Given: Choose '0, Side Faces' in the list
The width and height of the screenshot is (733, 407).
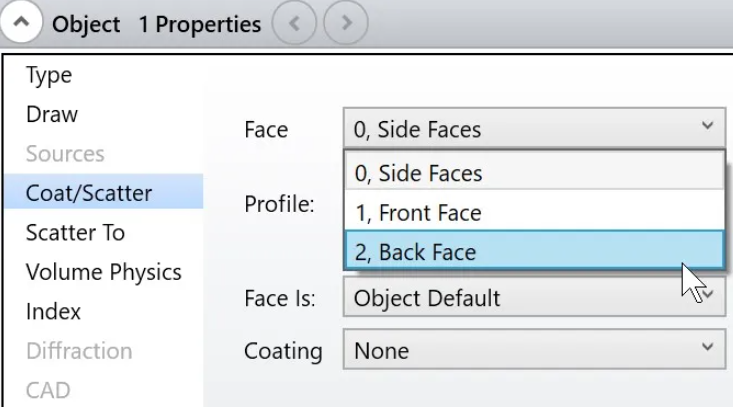Looking at the screenshot, I should tap(534, 173).
